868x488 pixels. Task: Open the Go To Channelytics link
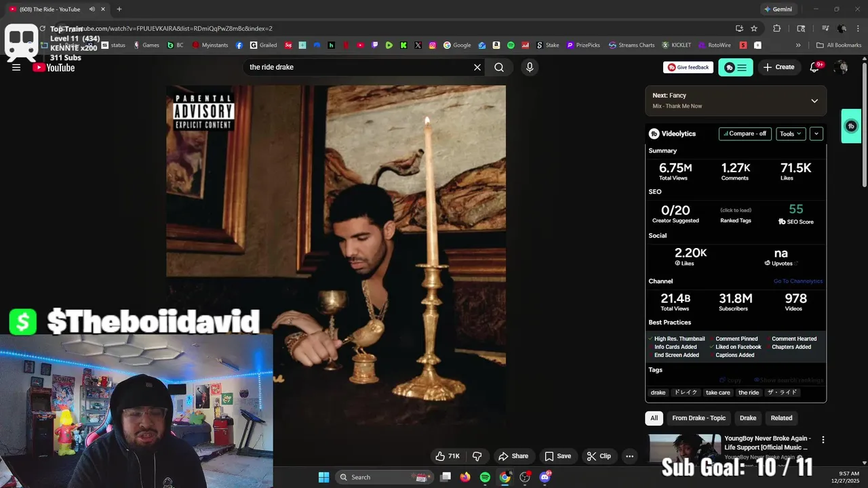coord(798,281)
